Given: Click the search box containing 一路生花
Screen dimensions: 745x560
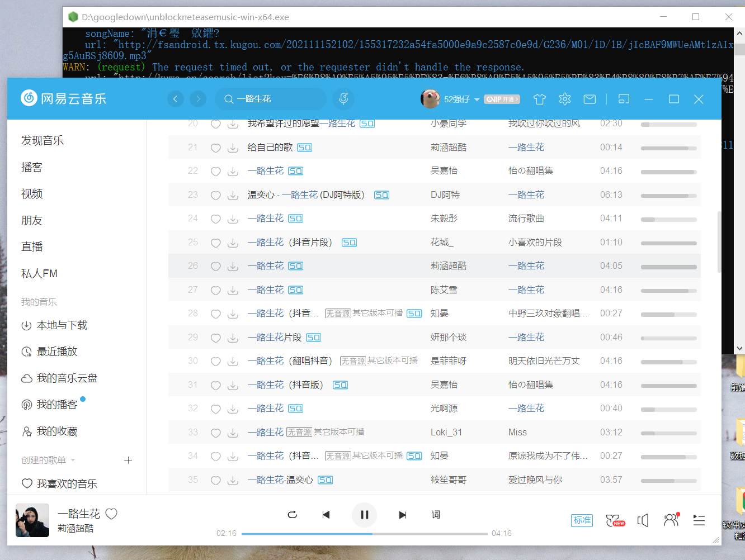Looking at the screenshot, I should 274,99.
